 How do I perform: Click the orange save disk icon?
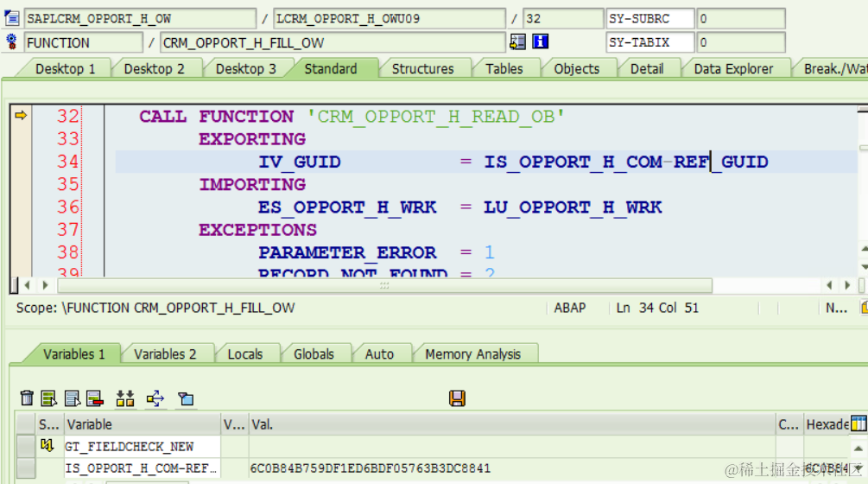click(457, 398)
